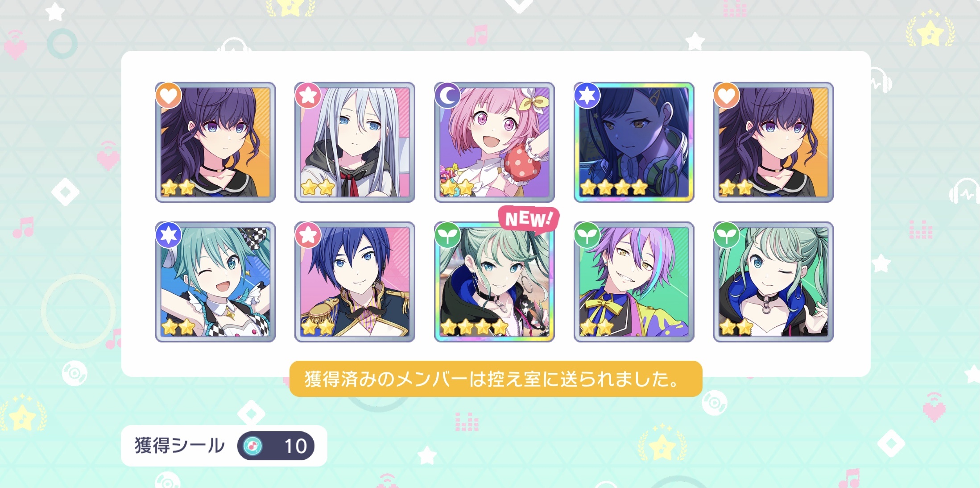Tap the pink flower icon on silver-haired card

308,96
